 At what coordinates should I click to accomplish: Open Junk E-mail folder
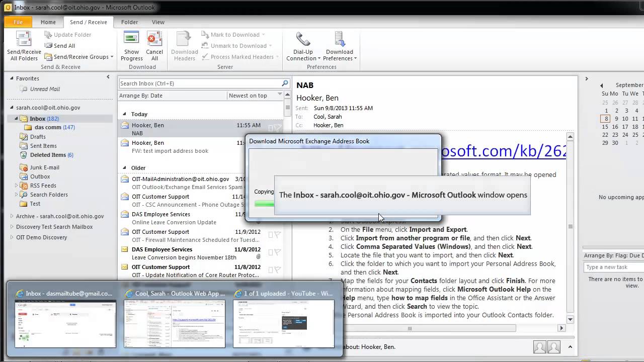tap(44, 167)
